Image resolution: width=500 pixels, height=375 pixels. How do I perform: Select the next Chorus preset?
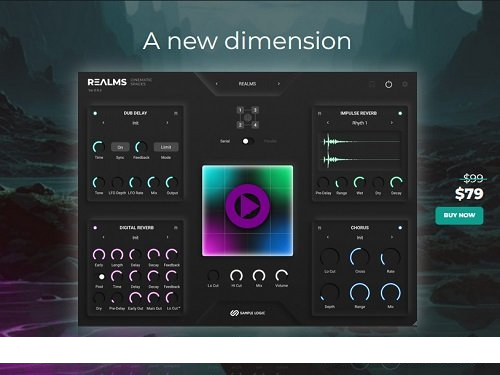[392, 237]
